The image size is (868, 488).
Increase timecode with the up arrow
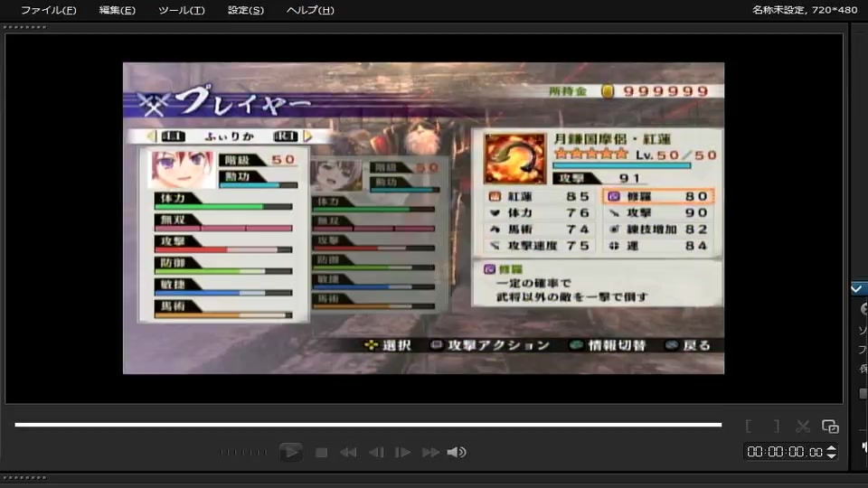click(831, 448)
